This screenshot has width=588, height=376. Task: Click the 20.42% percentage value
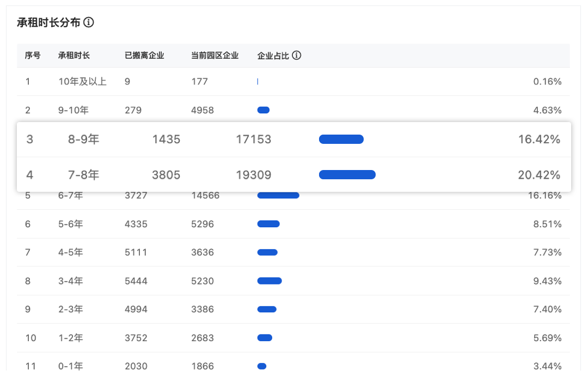coord(538,175)
